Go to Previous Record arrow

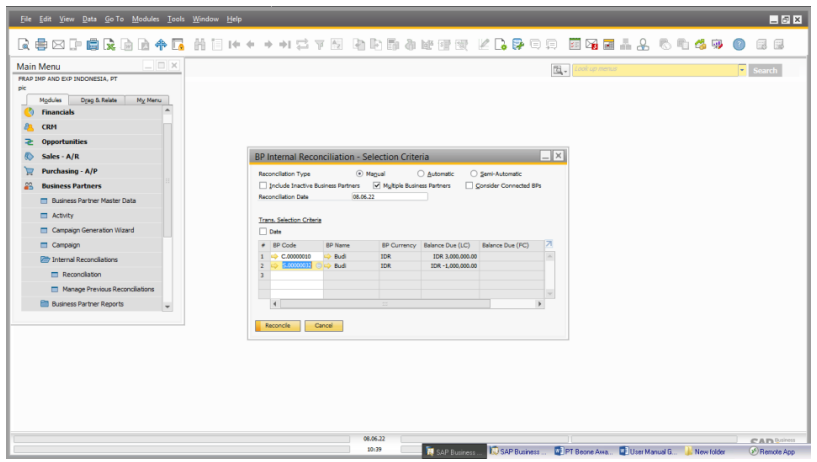point(251,44)
